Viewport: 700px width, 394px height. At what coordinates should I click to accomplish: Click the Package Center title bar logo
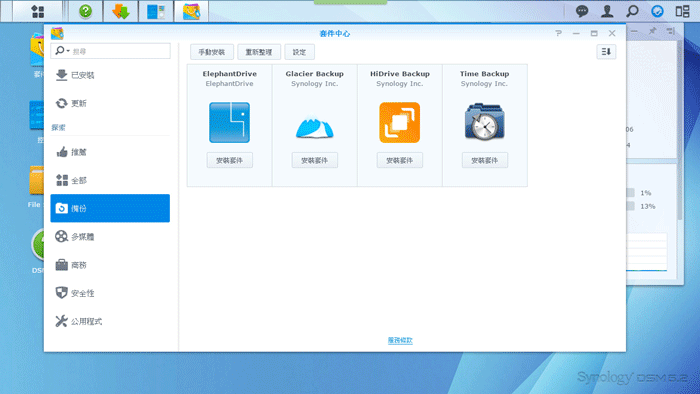[57, 33]
